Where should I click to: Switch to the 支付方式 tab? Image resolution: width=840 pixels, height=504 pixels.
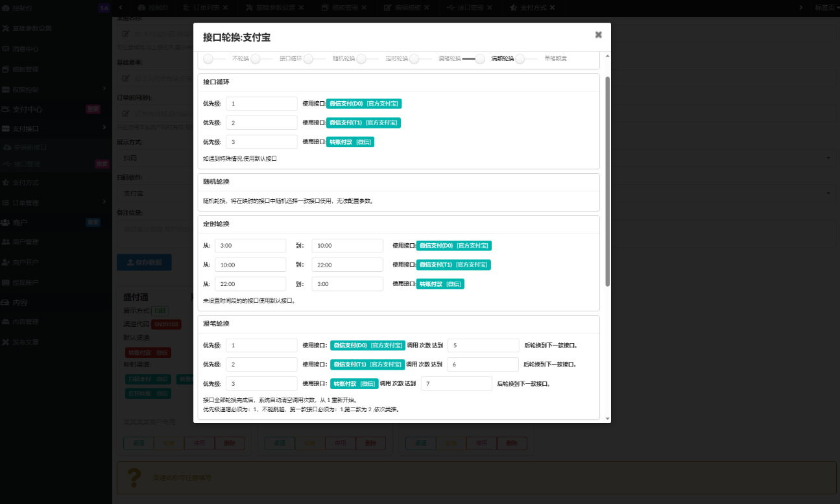(533, 8)
